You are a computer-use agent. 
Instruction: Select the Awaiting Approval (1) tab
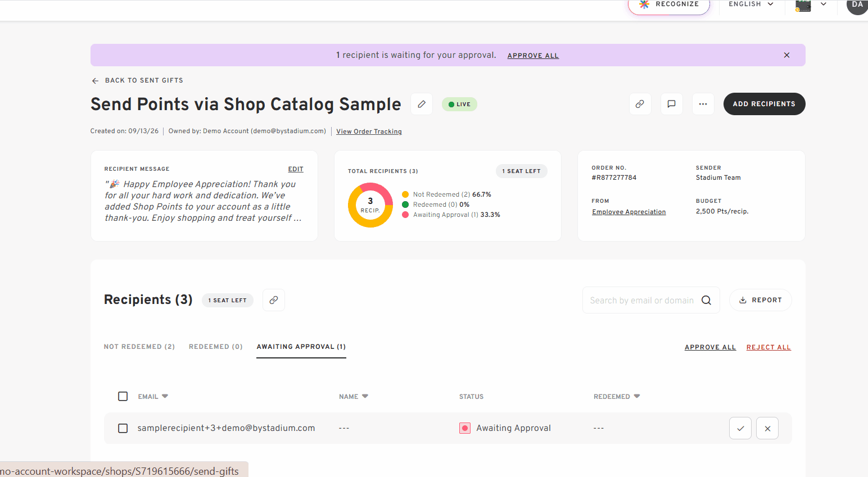tap(301, 347)
